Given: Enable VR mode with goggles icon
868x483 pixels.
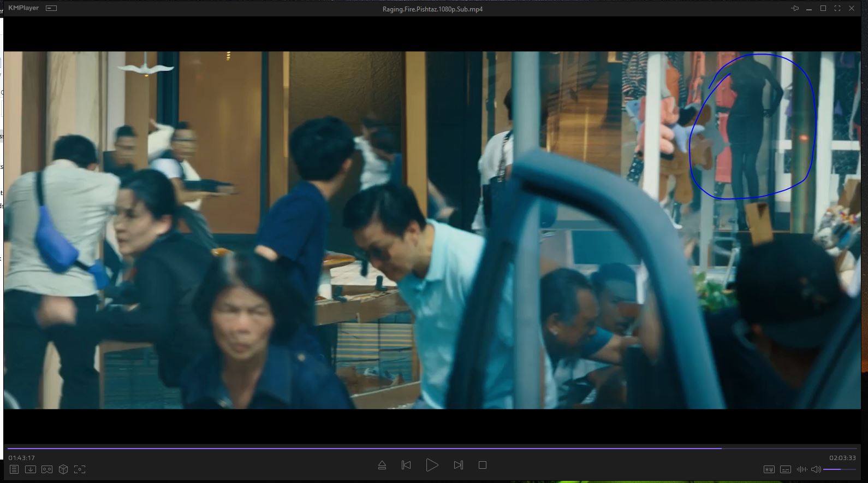Looking at the screenshot, I should 47,469.
